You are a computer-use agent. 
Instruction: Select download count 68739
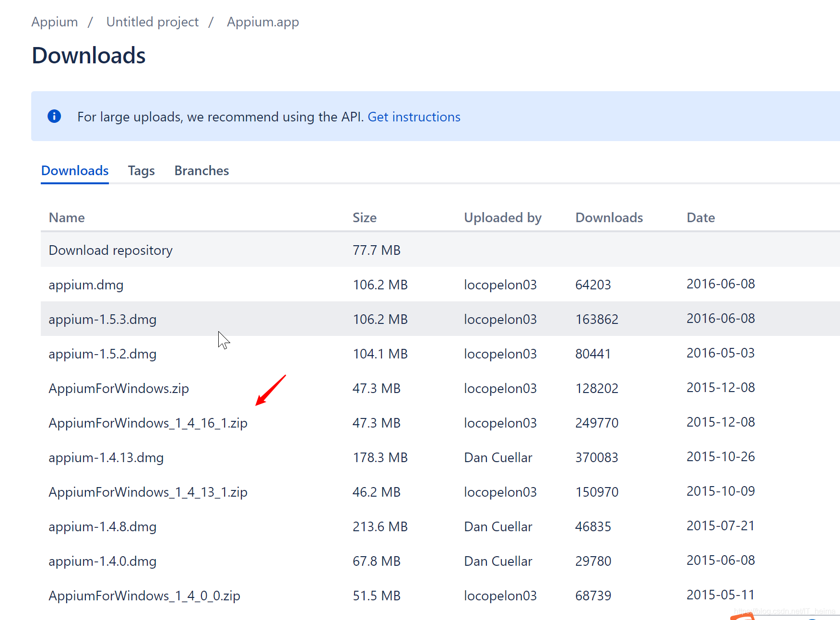pos(593,596)
